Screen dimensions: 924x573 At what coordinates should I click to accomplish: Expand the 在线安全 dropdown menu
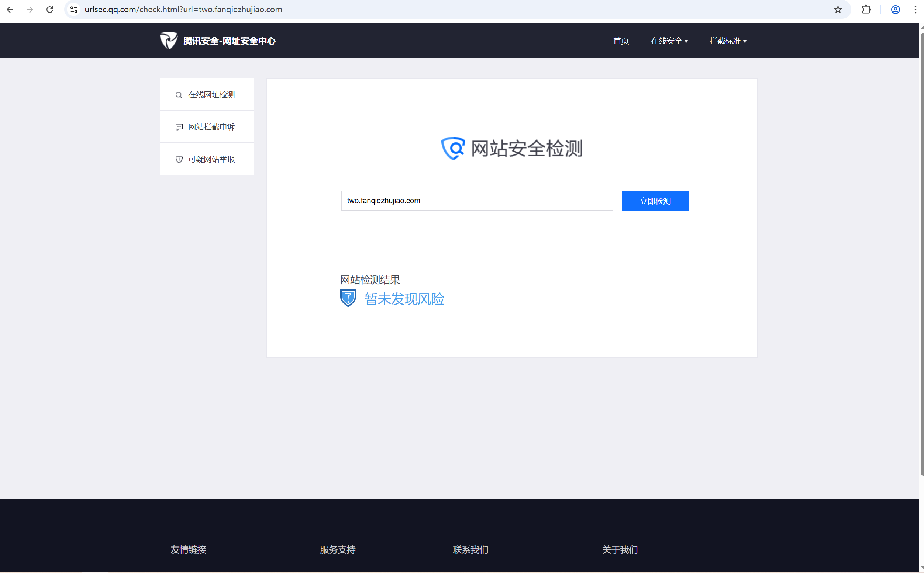(669, 41)
